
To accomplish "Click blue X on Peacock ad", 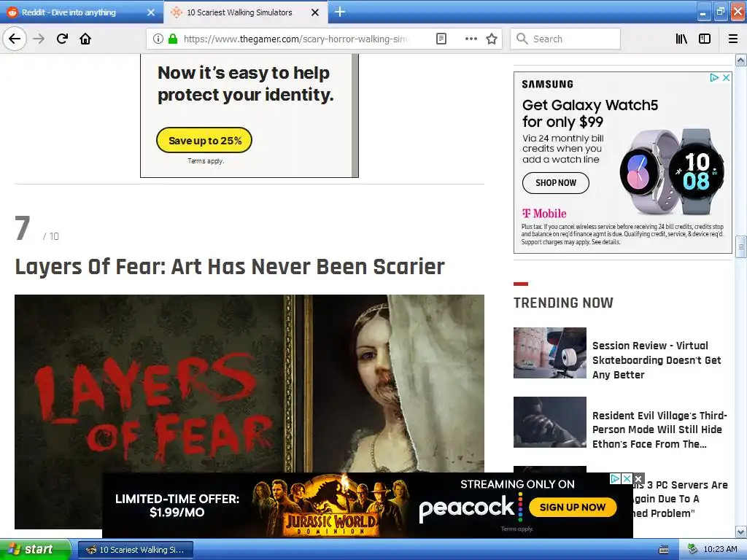I will pyautogui.click(x=627, y=478).
